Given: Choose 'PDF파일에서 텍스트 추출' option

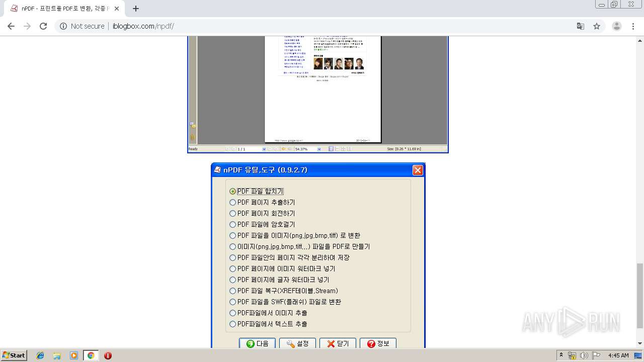Looking at the screenshot, I should [232, 324].
